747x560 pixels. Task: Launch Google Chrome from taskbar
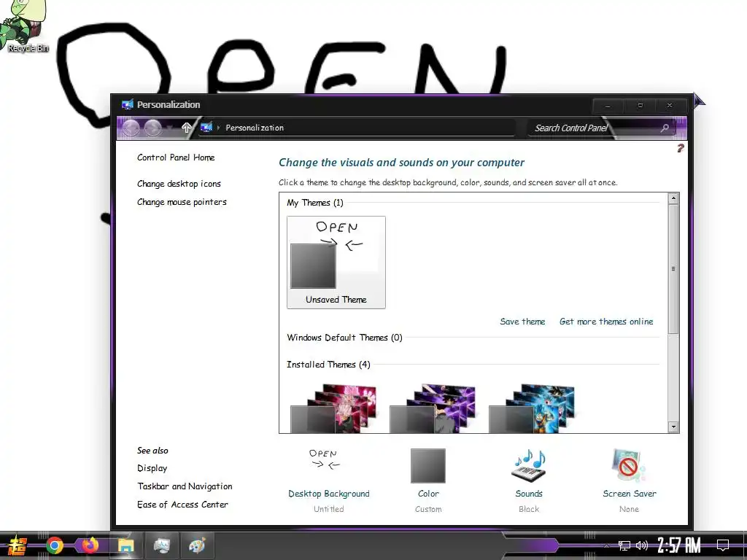click(x=55, y=545)
